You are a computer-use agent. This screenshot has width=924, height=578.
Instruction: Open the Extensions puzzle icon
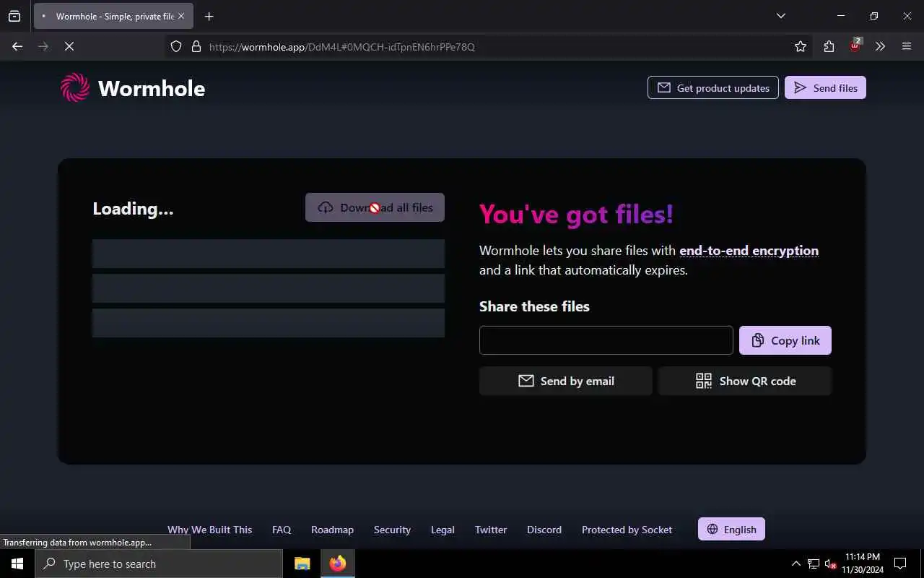pyautogui.click(x=829, y=46)
